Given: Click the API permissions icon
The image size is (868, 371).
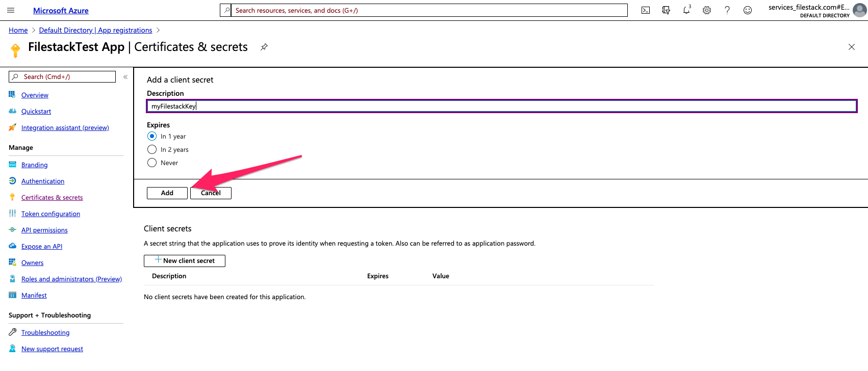Looking at the screenshot, I should [12, 230].
